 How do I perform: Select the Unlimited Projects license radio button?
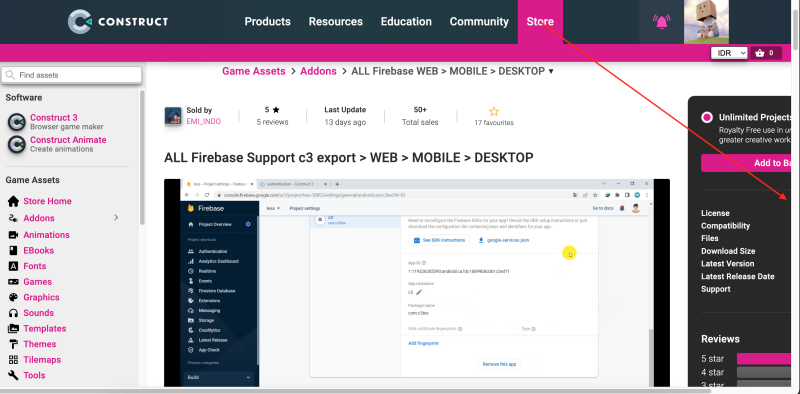(707, 117)
